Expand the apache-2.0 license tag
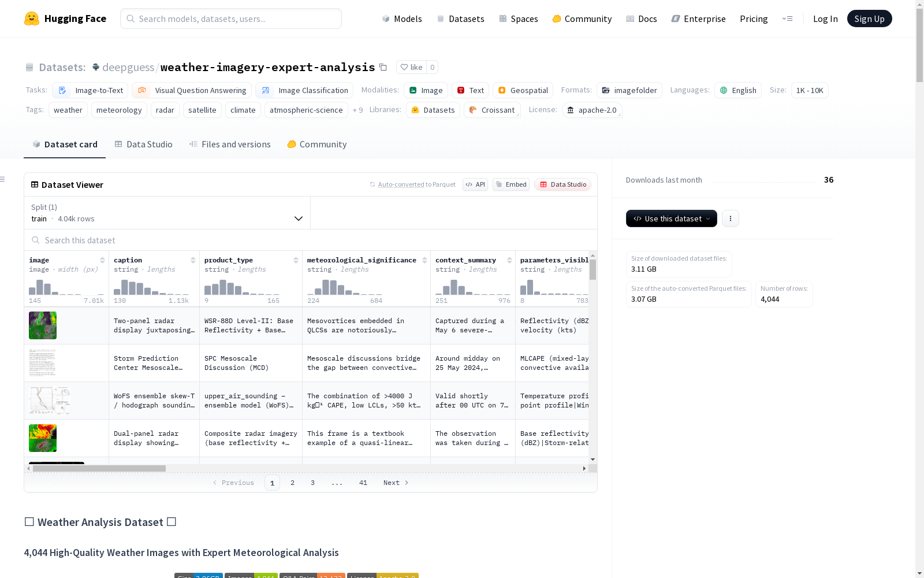 coord(592,110)
